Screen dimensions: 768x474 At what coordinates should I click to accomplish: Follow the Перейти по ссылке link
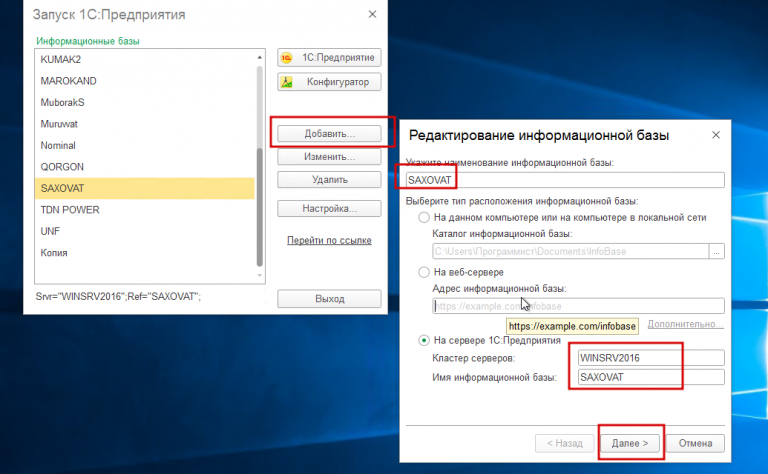pos(329,240)
